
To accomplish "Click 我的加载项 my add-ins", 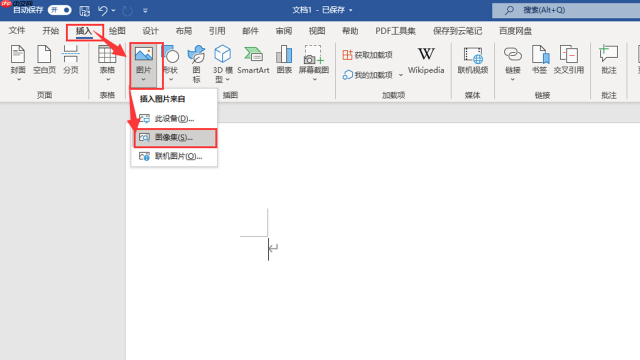I will pyautogui.click(x=367, y=75).
